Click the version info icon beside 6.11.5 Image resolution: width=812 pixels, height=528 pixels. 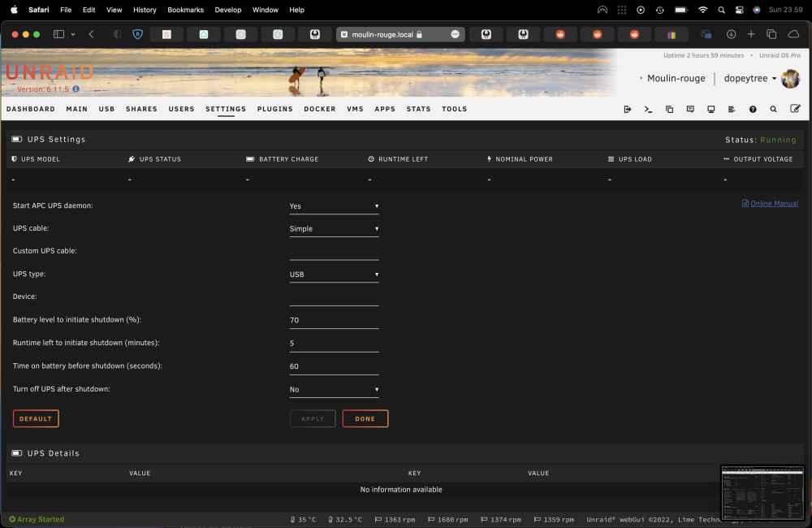point(76,89)
